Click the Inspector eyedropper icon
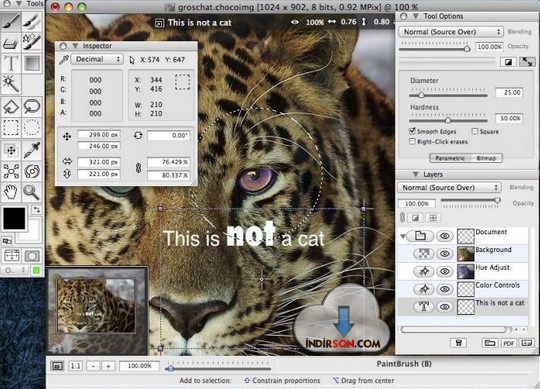Image resolution: width=540 pixels, height=389 pixels. point(64,60)
